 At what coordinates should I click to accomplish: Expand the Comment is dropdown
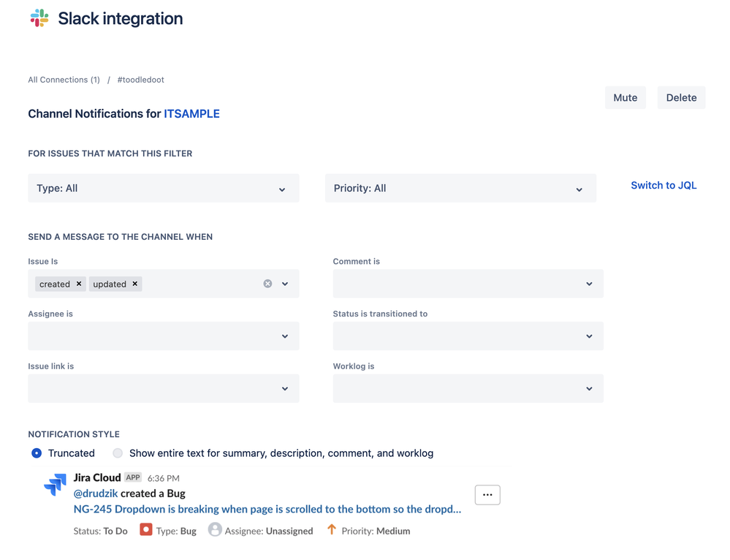[x=468, y=284]
